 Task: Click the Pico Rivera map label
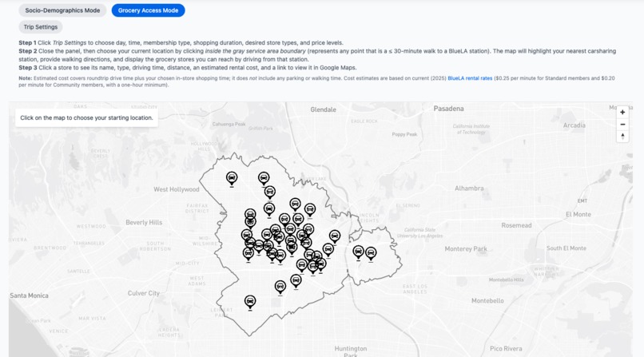pos(506,349)
